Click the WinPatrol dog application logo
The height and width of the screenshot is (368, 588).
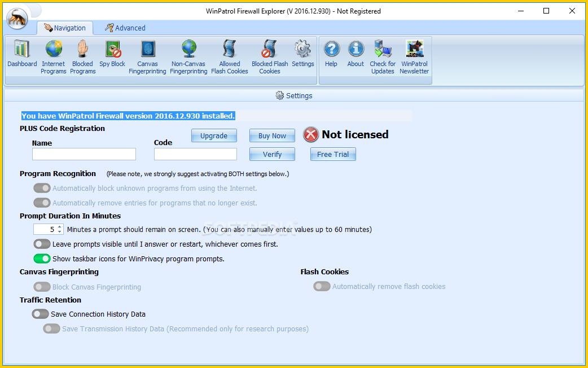[x=17, y=18]
